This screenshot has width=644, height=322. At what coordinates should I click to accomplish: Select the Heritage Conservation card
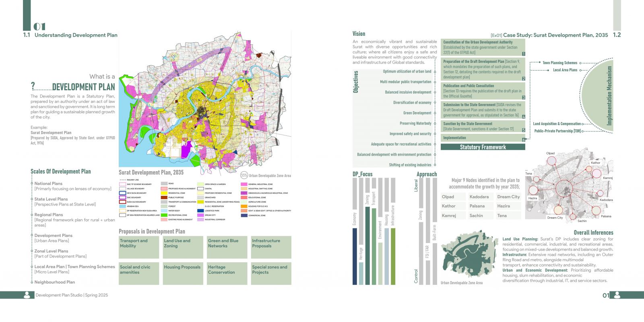(x=227, y=274)
